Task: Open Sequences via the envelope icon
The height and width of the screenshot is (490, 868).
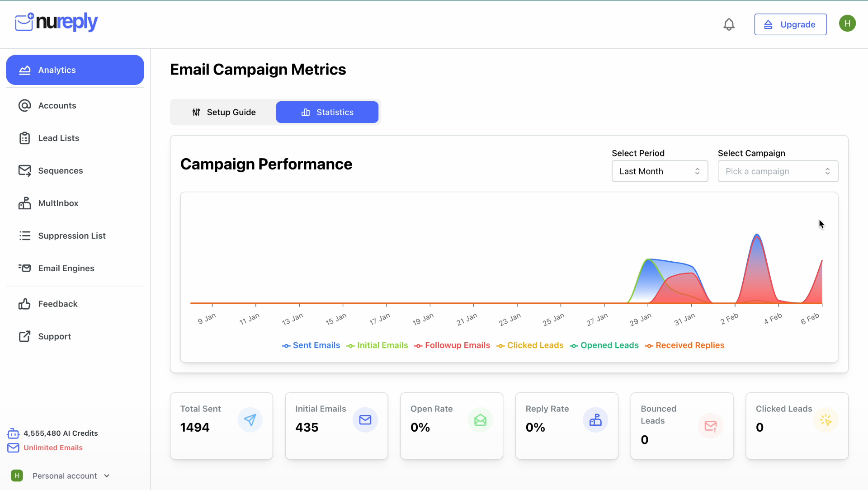Action: (x=25, y=170)
